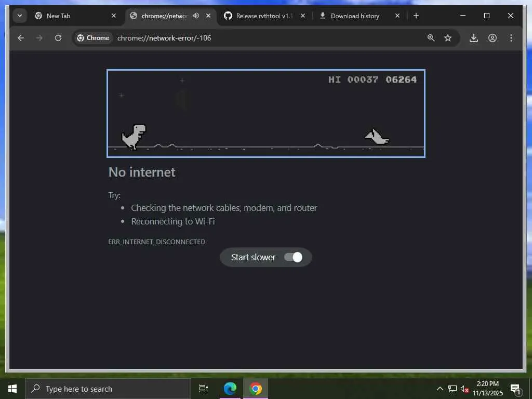Open Task View in the taskbar
The image size is (532, 399).
(204, 389)
